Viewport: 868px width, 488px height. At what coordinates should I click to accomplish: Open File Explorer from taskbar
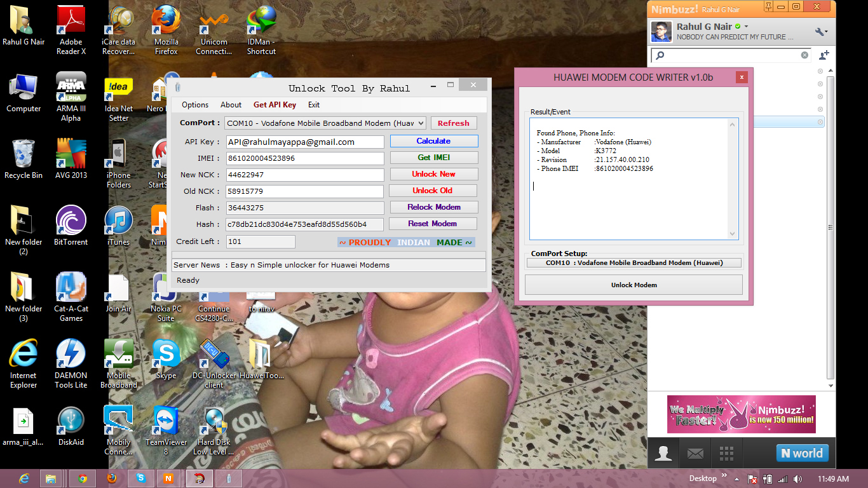pos(50,478)
